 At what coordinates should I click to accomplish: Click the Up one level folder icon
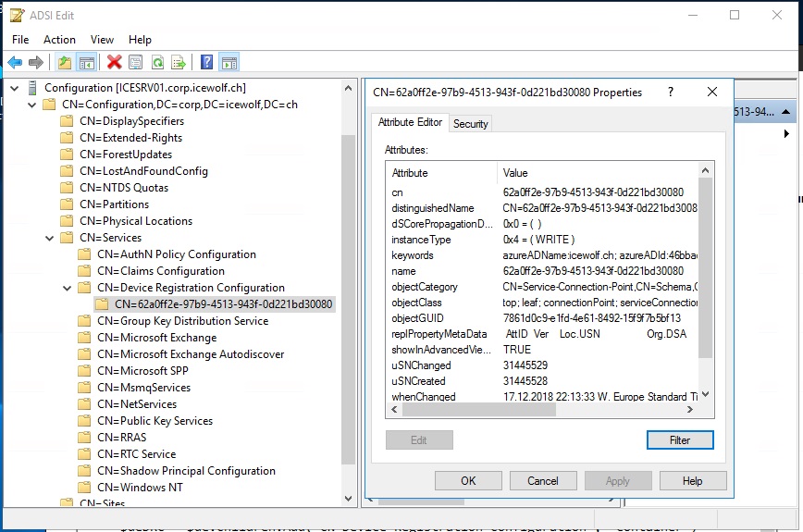pyautogui.click(x=65, y=63)
